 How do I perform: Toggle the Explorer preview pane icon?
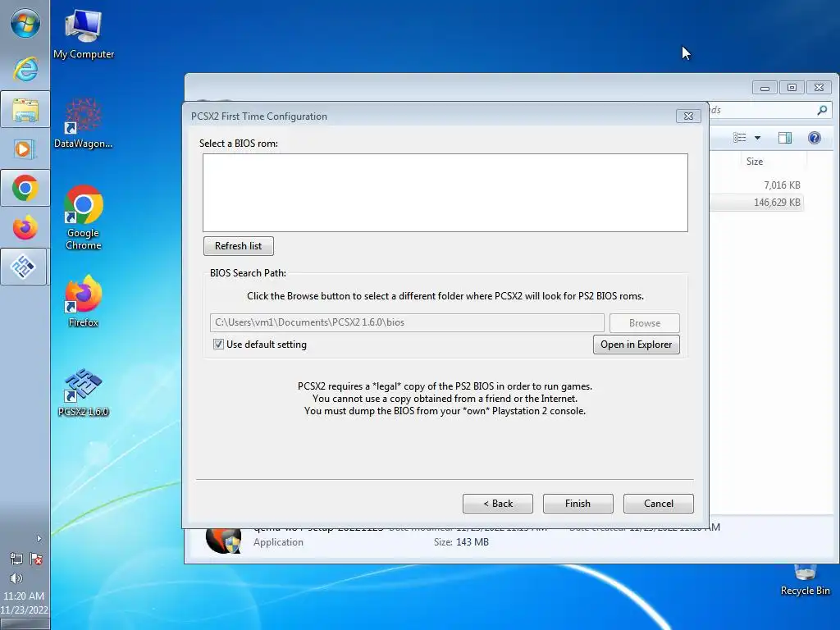tap(785, 138)
